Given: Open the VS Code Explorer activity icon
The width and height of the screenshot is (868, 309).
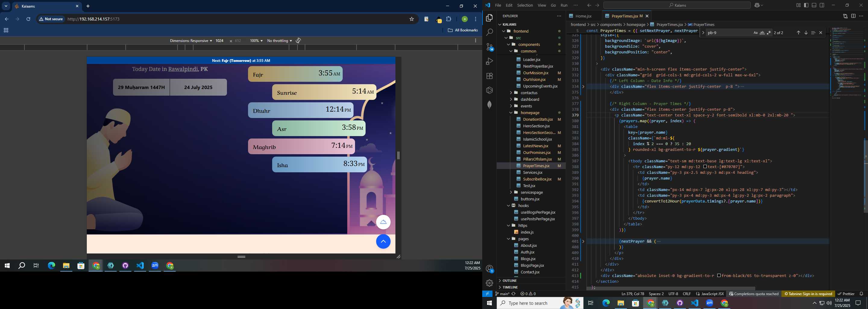Looking at the screenshot, I should [x=489, y=18].
